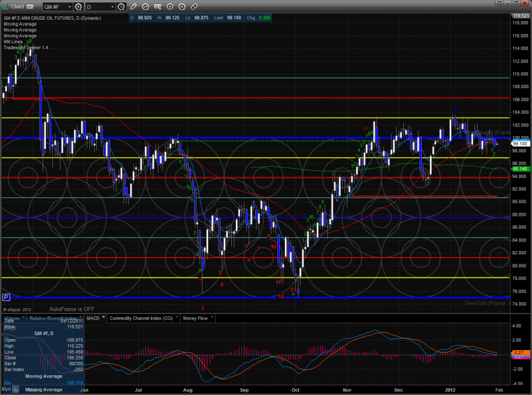Open the time template clock icon
The width and height of the screenshot is (532, 395).
[x=121, y=7]
